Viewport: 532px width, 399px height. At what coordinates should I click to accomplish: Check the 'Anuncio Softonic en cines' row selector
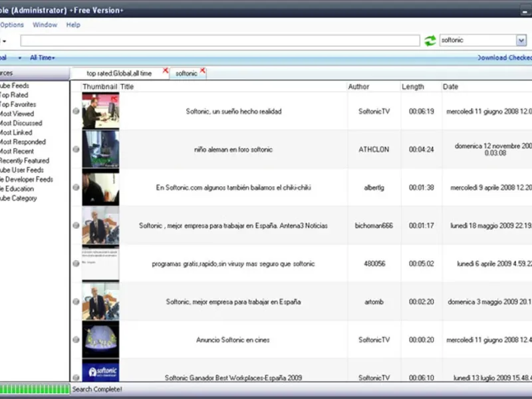(x=76, y=340)
